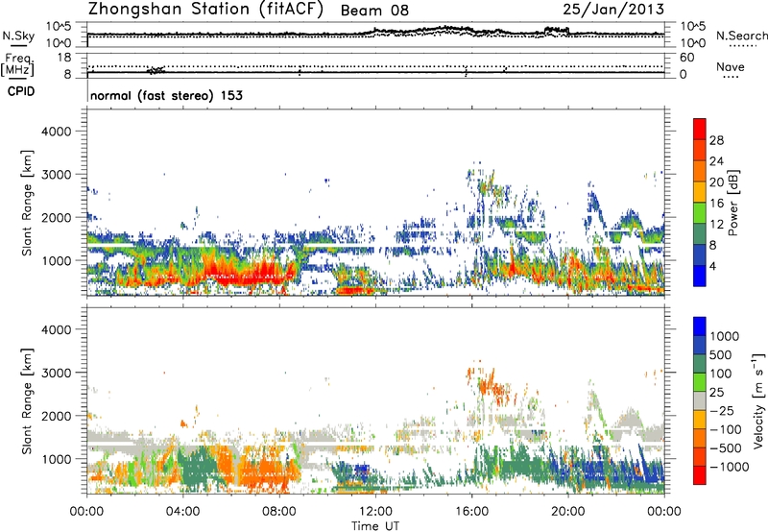The width and height of the screenshot is (768, 532).
Task: Pick the yellow-orange power colorbar segment
Action: coord(700,192)
